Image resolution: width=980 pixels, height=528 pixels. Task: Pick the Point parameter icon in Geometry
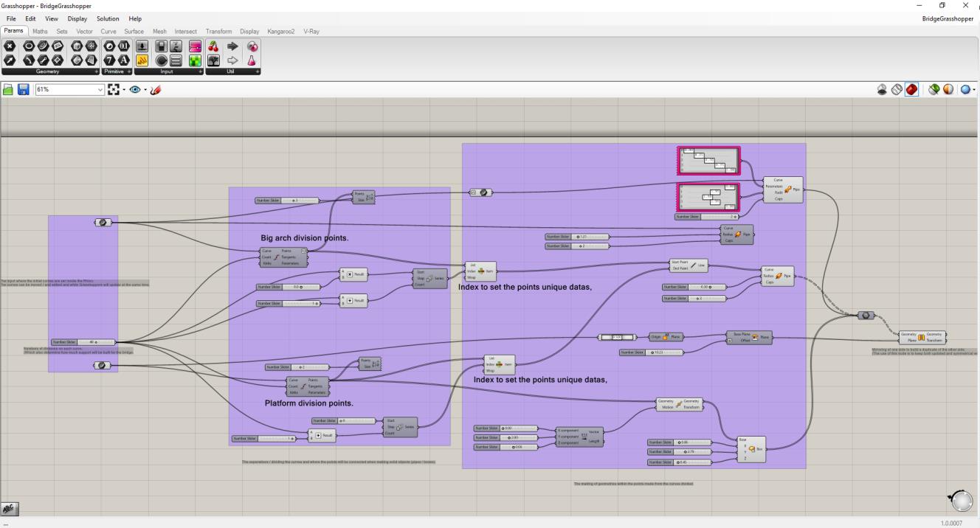9,47
